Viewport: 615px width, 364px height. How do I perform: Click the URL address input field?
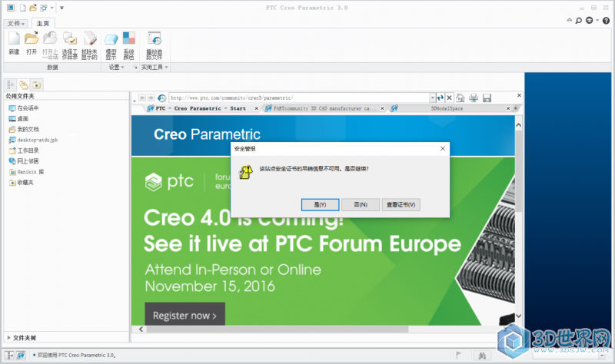click(x=299, y=98)
